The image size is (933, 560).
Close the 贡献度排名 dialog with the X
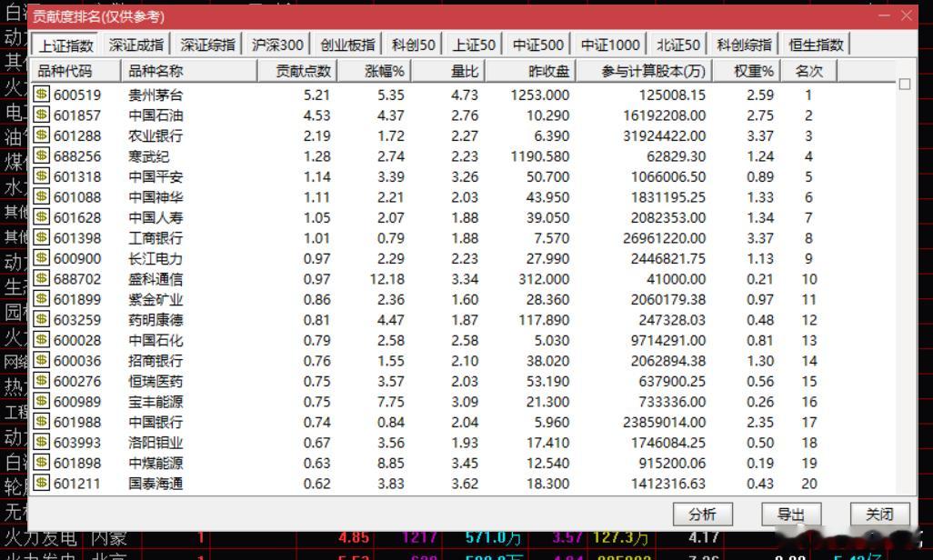[x=907, y=15]
